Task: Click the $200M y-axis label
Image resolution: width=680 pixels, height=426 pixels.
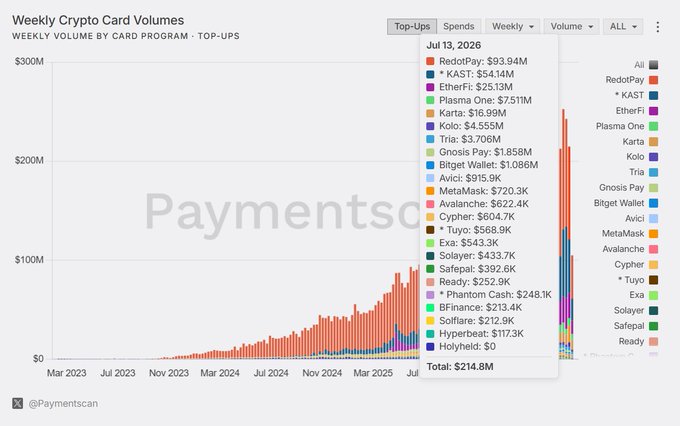Action: pyautogui.click(x=29, y=161)
